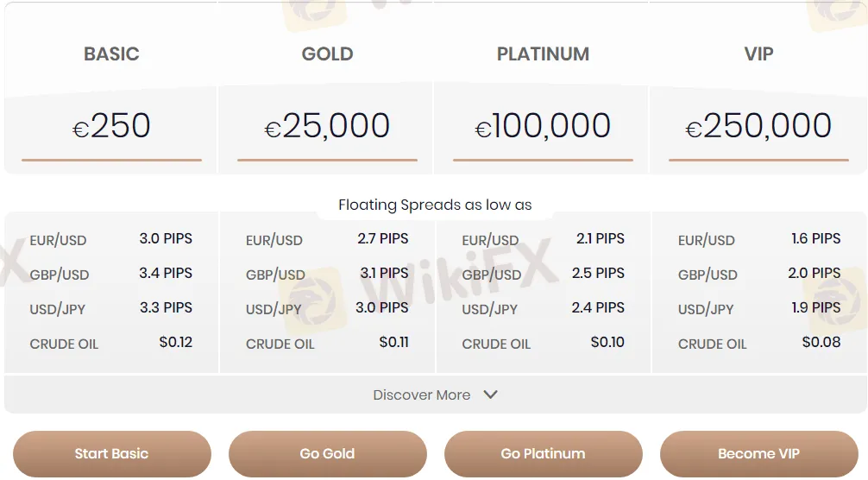The image size is (868, 480).
Task: Click USD/JPY 2.4 PIPS in Platinum column
Action: click(543, 308)
